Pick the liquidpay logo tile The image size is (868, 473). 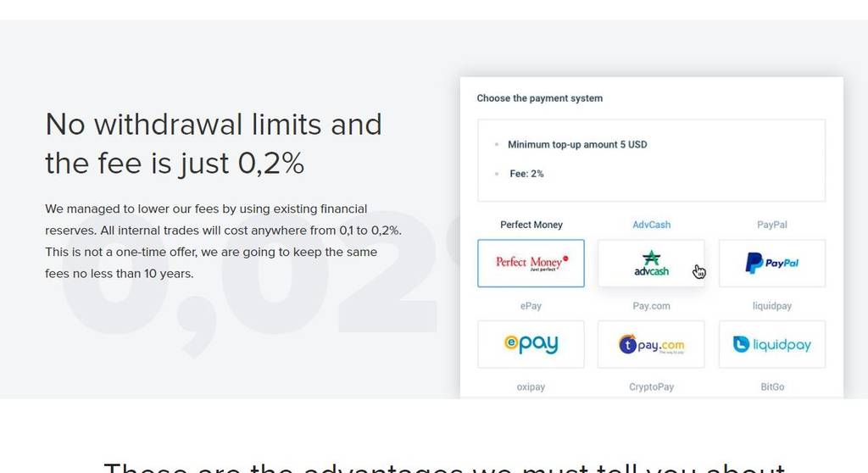[x=771, y=344]
